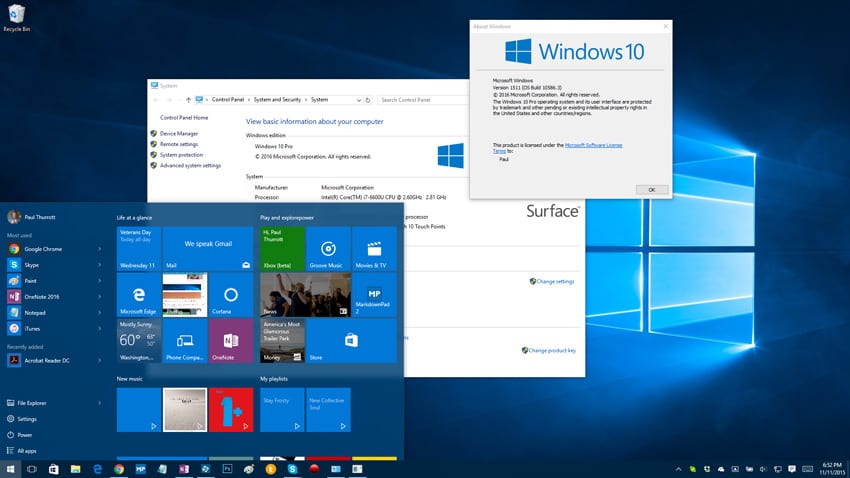Open the Phone Companion tile

click(x=185, y=340)
